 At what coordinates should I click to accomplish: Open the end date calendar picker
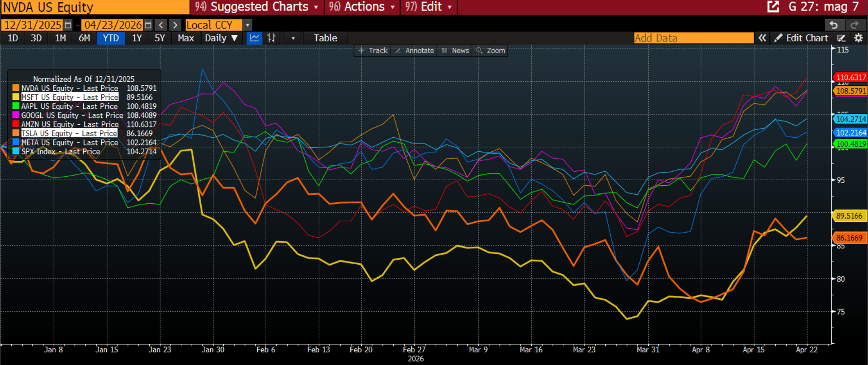[148, 25]
